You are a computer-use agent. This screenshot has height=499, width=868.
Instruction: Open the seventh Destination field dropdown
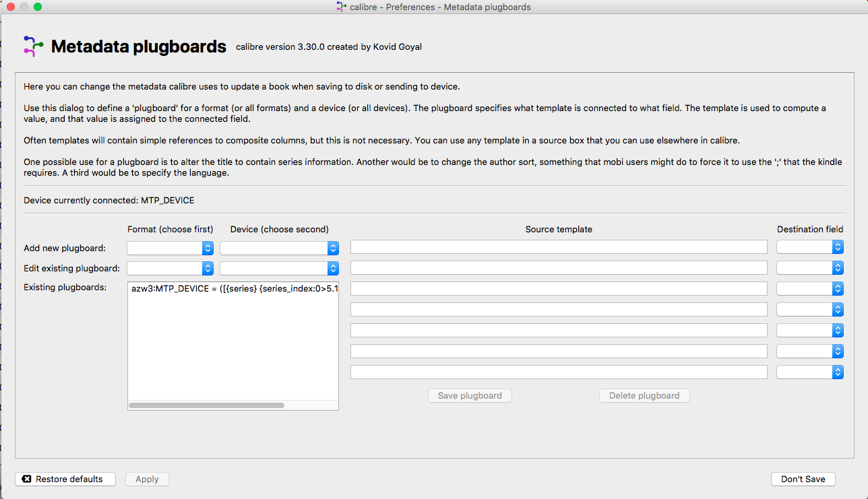(x=810, y=372)
